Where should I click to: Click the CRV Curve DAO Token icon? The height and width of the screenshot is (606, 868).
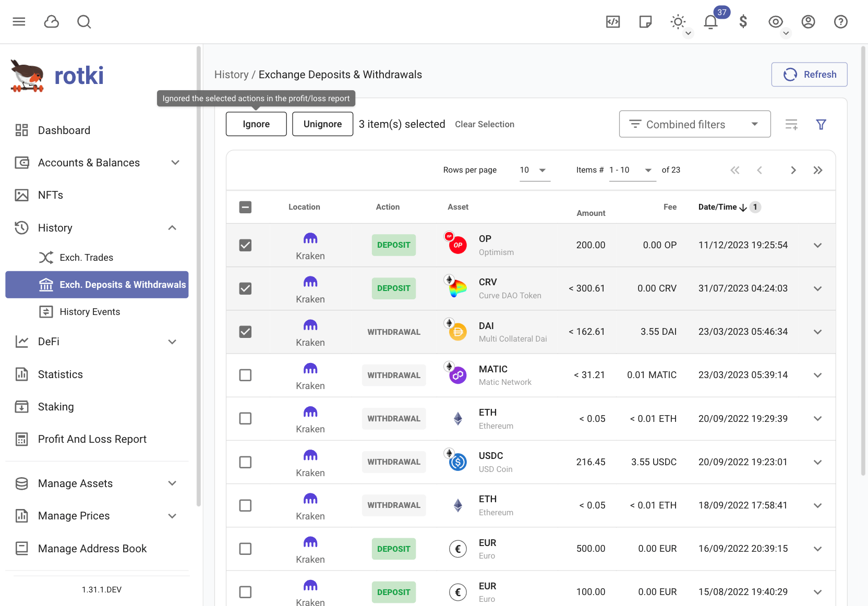click(x=457, y=288)
